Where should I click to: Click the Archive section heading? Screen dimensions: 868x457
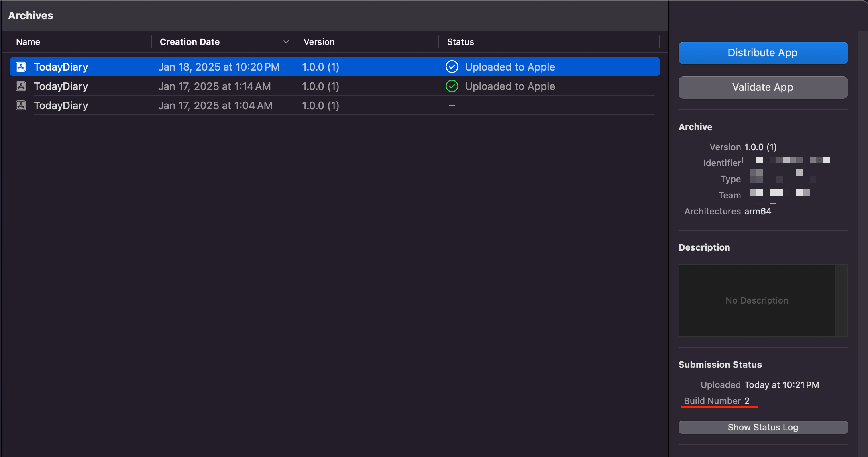tap(695, 127)
